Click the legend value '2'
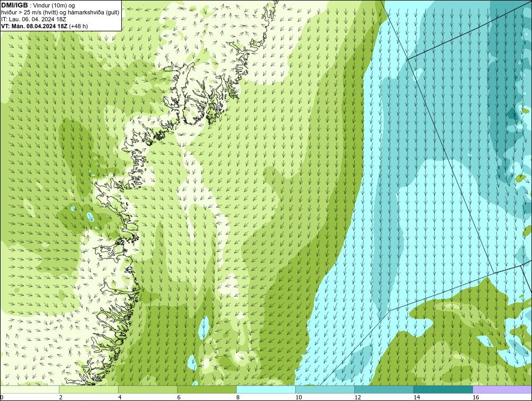The image size is (532, 401). [x=61, y=397]
